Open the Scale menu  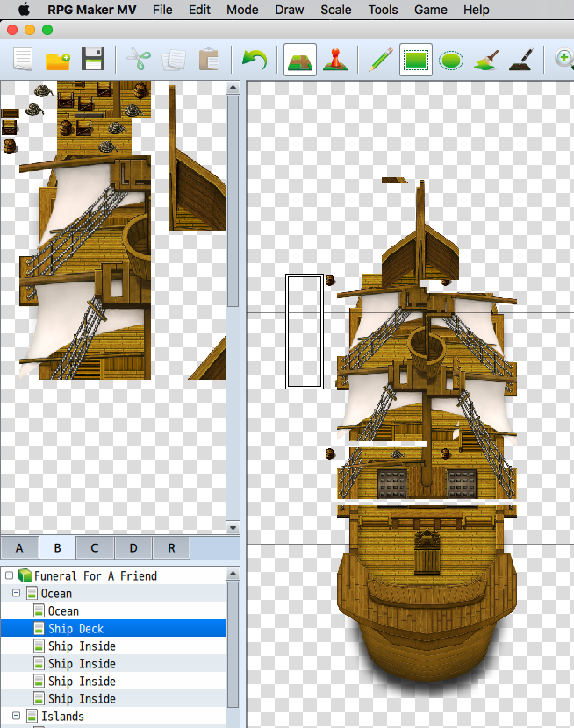coord(335,10)
